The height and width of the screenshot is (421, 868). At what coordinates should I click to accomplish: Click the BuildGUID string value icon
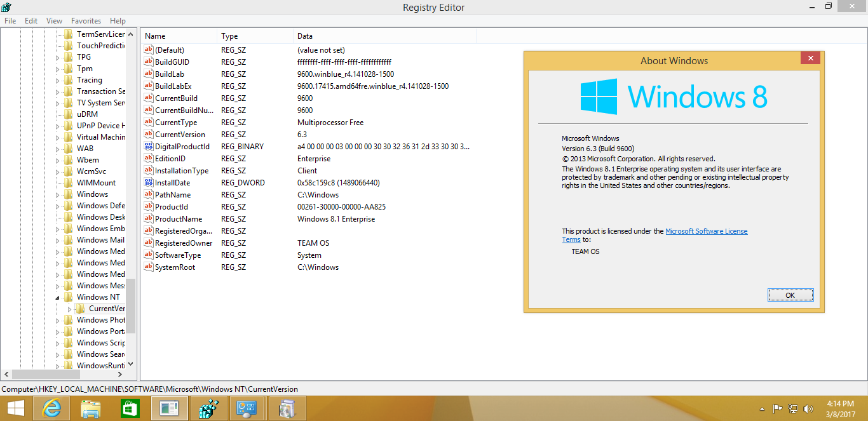[149, 62]
